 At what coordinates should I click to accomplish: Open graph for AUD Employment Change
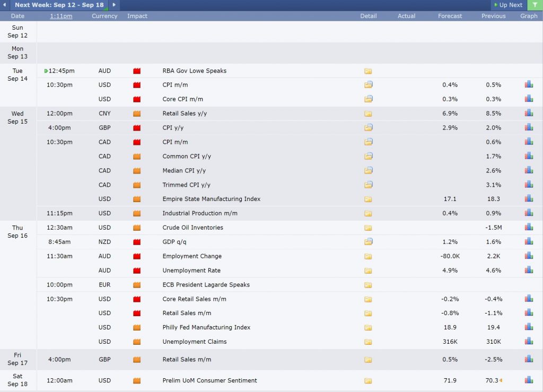(529, 256)
